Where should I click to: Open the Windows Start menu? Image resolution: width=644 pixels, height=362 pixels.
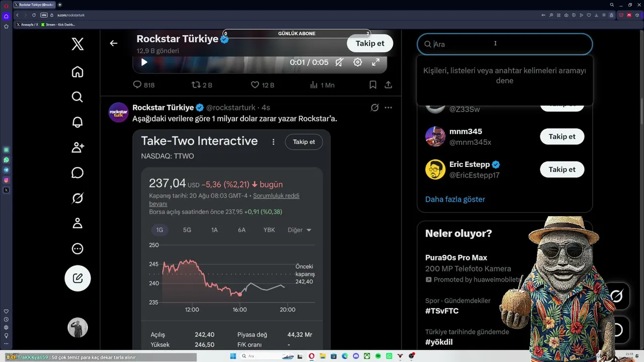233,356
